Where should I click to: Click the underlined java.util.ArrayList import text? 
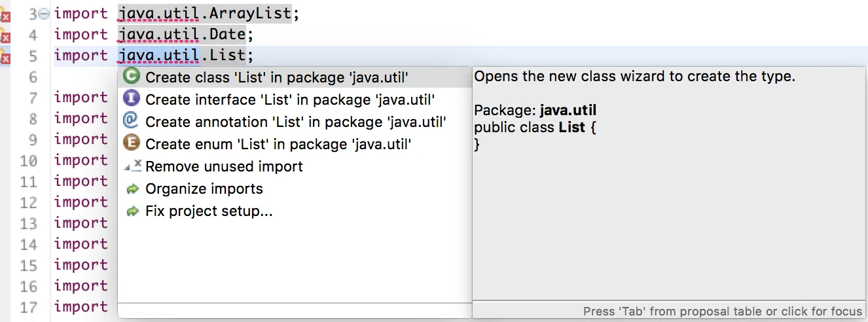(204, 13)
